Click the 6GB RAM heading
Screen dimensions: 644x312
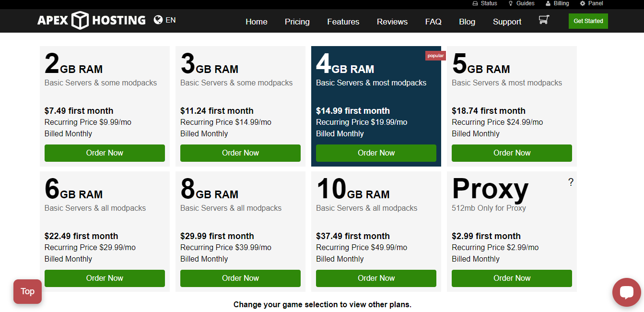pos(73,189)
